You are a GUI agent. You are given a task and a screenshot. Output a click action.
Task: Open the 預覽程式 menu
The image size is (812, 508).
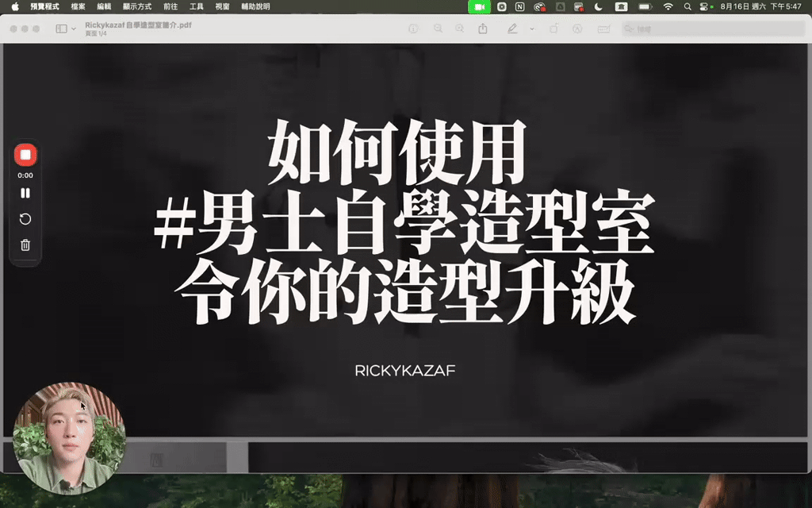[44, 6]
